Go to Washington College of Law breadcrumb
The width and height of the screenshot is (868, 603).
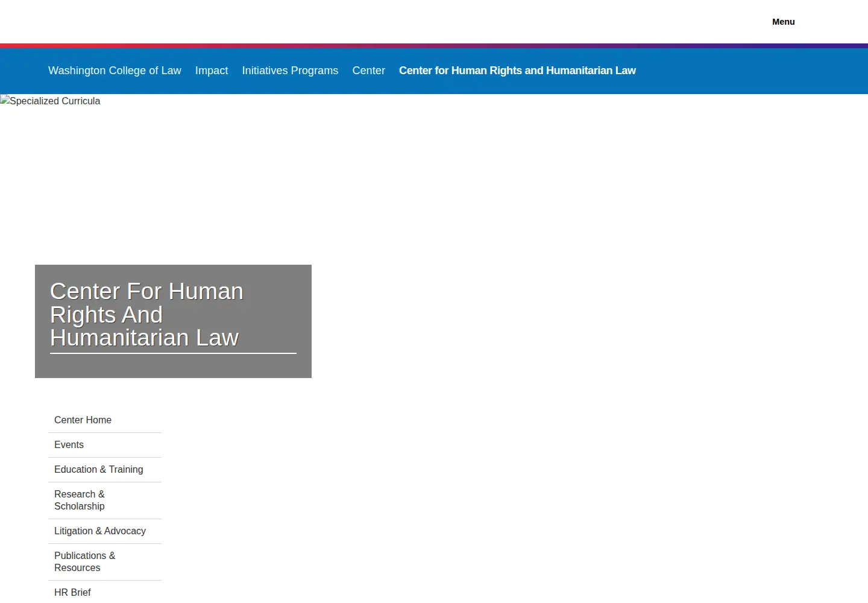click(x=115, y=71)
